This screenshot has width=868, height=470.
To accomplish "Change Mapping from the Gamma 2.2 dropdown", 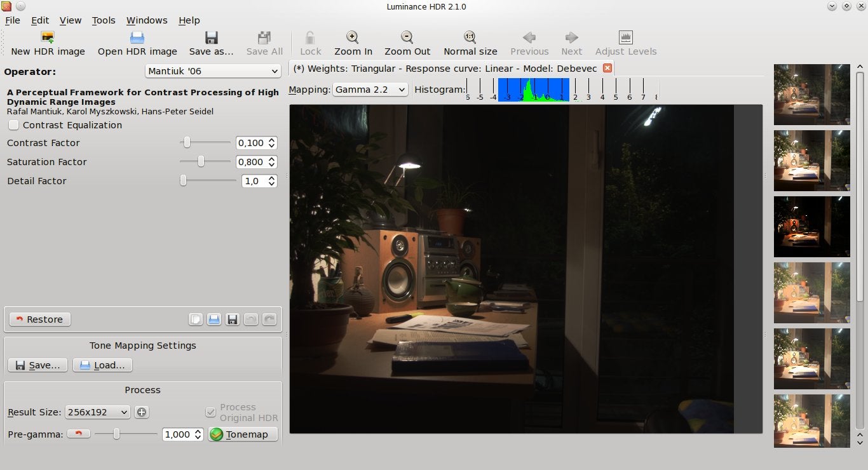I will 370,89.
